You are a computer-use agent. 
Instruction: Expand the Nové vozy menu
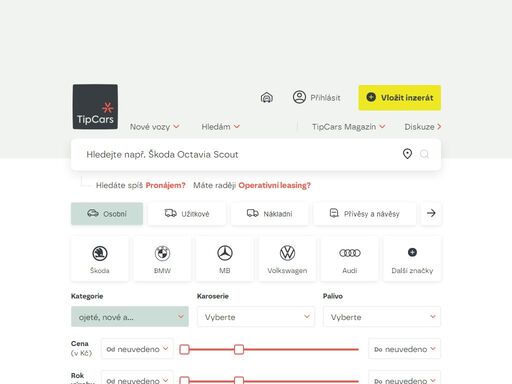[x=155, y=127]
